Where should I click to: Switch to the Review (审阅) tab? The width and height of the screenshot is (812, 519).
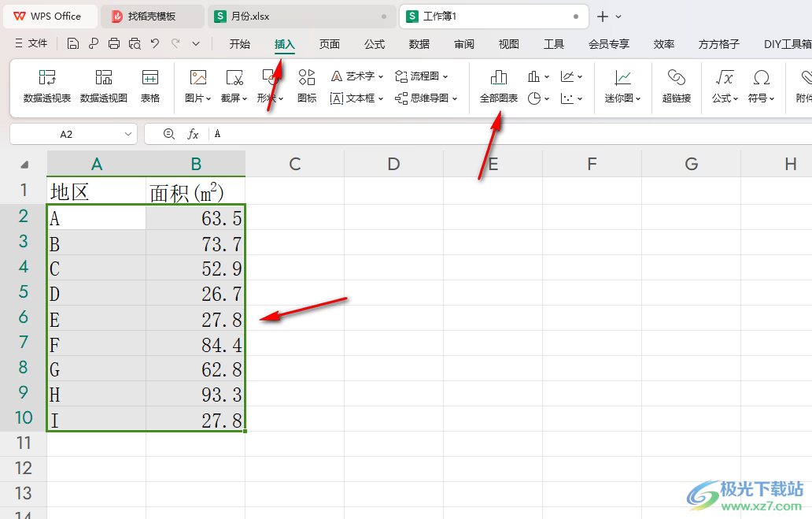(464, 44)
